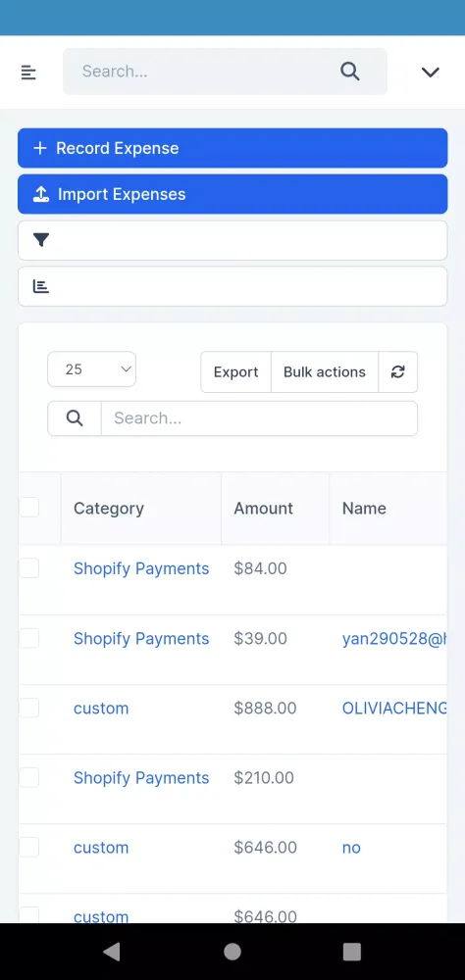The width and height of the screenshot is (465, 980).
Task: Check the $888.00 custom expense row
Action: tap(28, 708)
